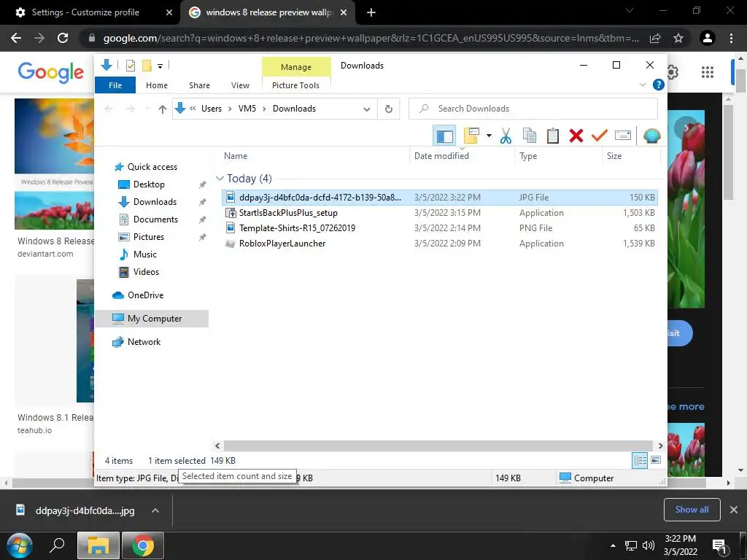This screenshot has height=560, width=747.
Task: Open the Share ribbon tab
Action: coord(199,85)
